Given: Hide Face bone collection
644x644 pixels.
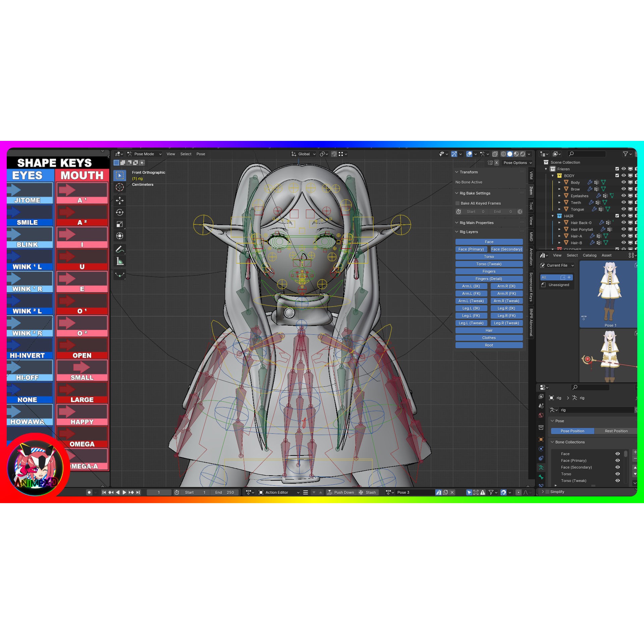Looking at the screenshot, I should [x=618, y=454].
